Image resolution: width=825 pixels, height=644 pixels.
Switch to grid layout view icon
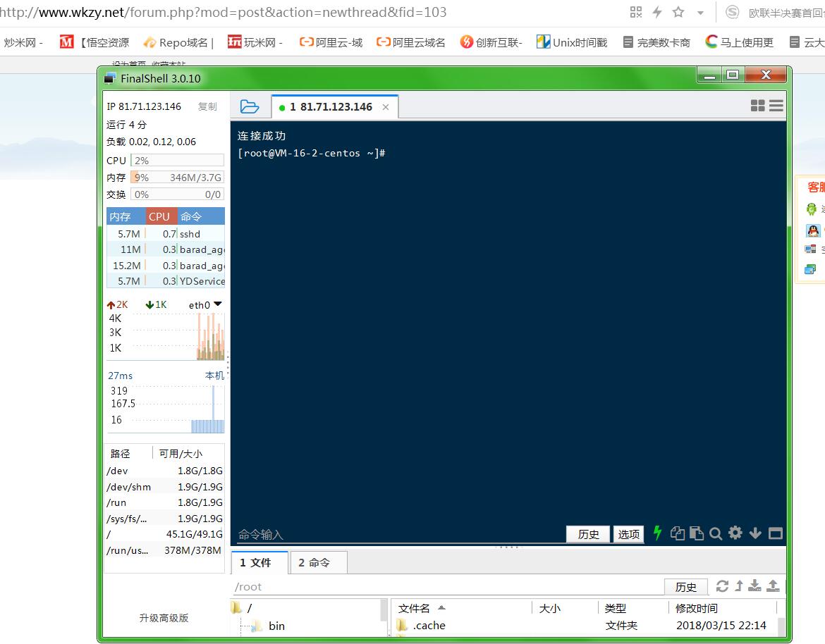tap(758, 106)
